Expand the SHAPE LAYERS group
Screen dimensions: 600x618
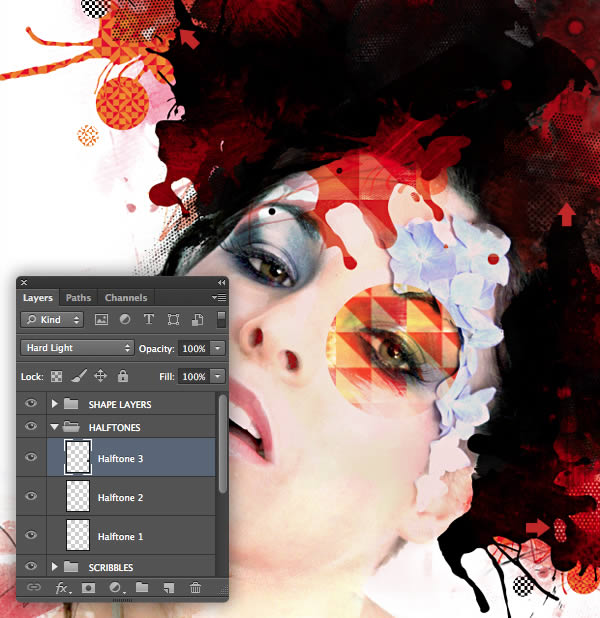point(54,404)
